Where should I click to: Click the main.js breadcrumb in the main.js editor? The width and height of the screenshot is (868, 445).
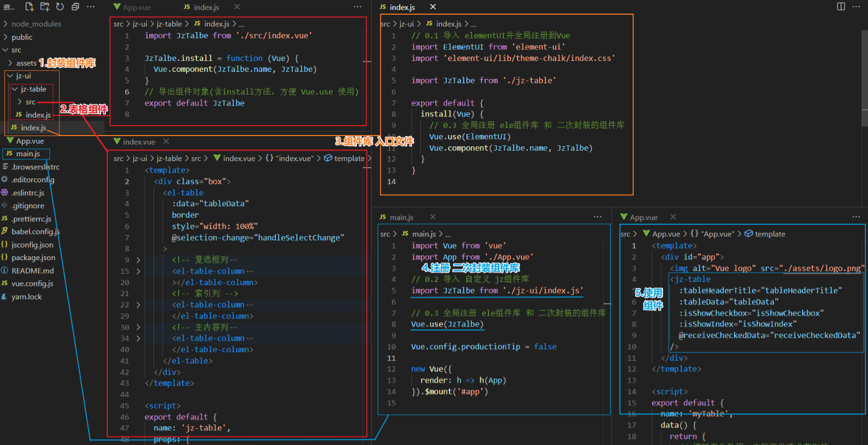pos(418,234)
